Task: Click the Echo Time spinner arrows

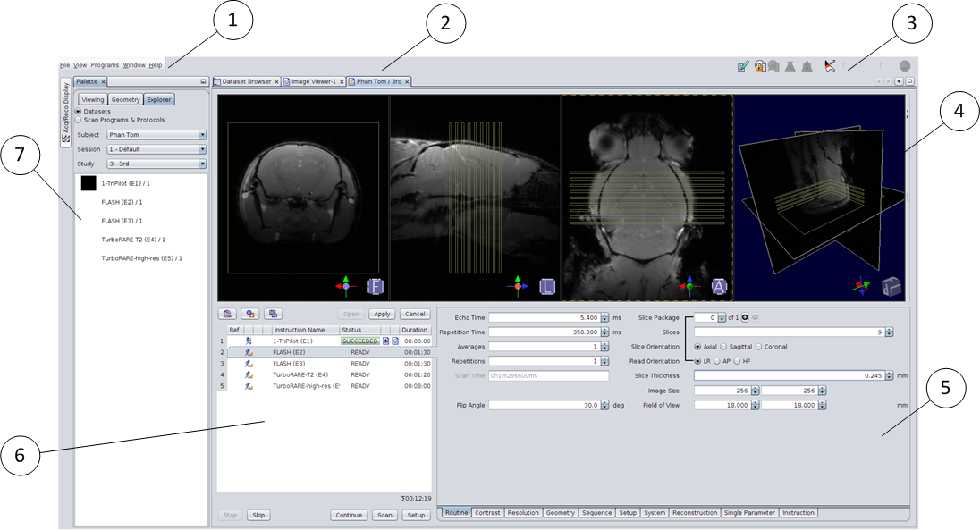Action: click(604, 317)
